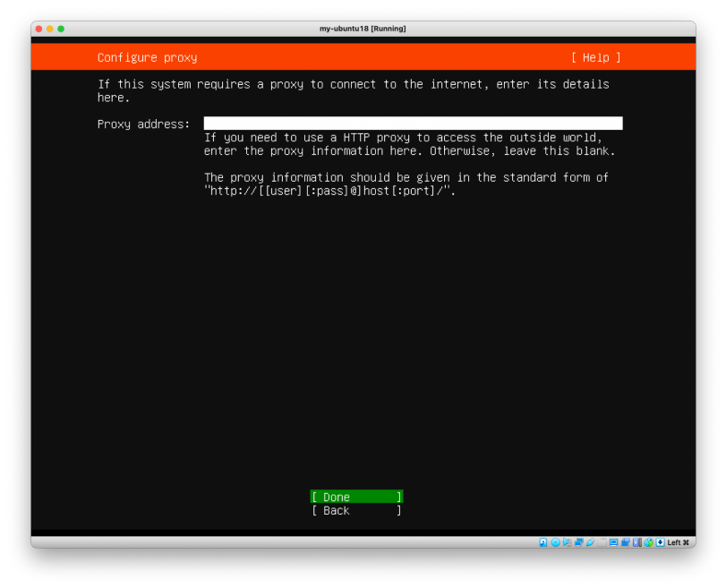The width and height of the screenshot is (726, 588).
Task: Minimize the my-ubuntu18 VM window
Action: [50, 29]
